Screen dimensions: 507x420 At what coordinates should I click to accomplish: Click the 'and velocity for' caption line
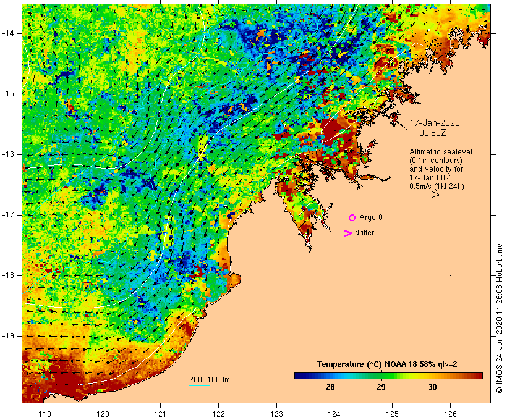pos(436,169)
